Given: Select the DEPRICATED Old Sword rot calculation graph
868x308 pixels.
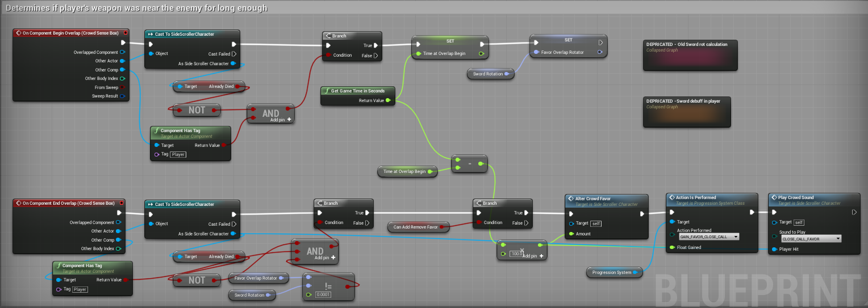Looking at the screenshot, I should tap(690, 55).
